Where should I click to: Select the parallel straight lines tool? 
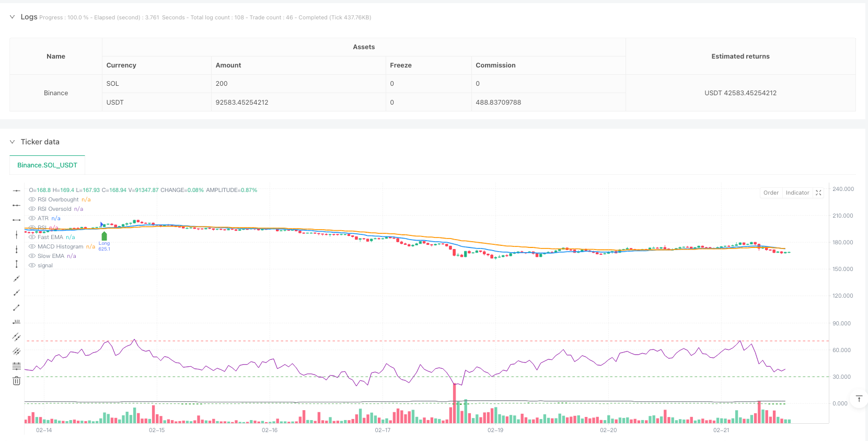click(x=17, y=337)
